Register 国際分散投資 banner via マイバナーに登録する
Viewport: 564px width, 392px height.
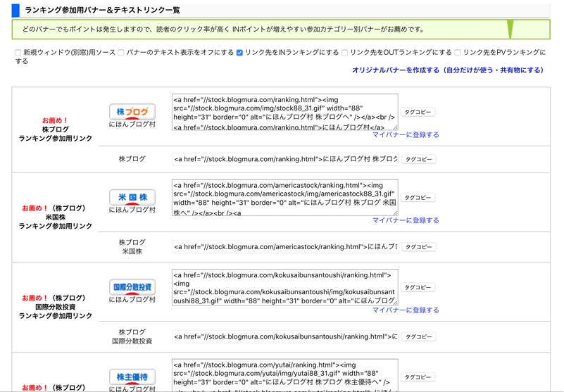406,310
